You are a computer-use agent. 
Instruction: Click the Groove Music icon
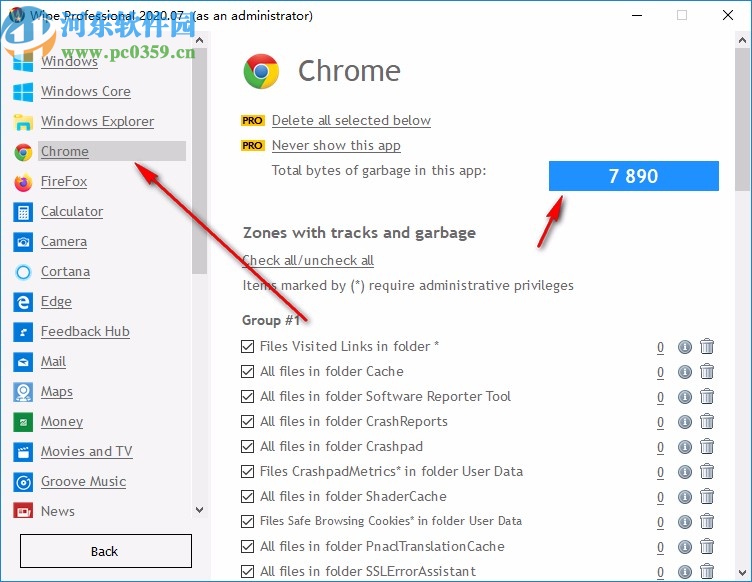23,482
